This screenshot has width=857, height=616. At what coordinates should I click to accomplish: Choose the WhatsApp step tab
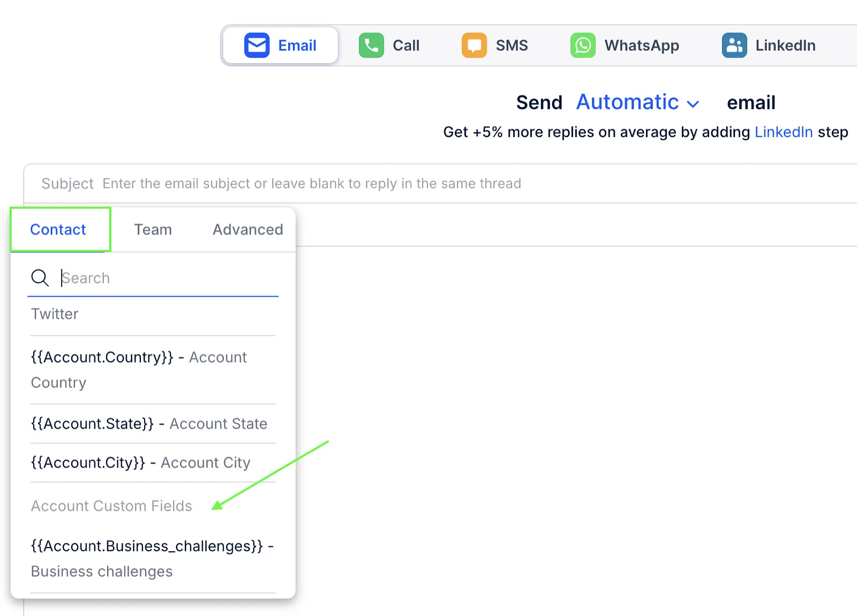(x=625, y=46)
